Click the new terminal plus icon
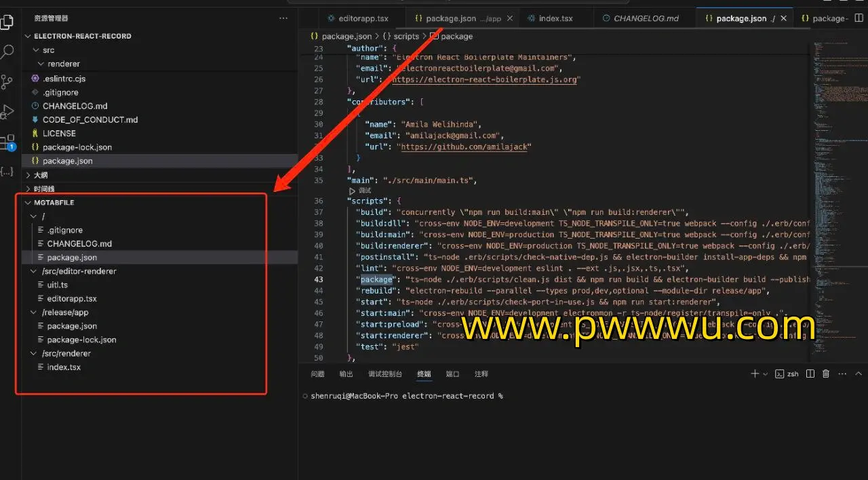This screenshot has width=868, height=480. point(755,374)
